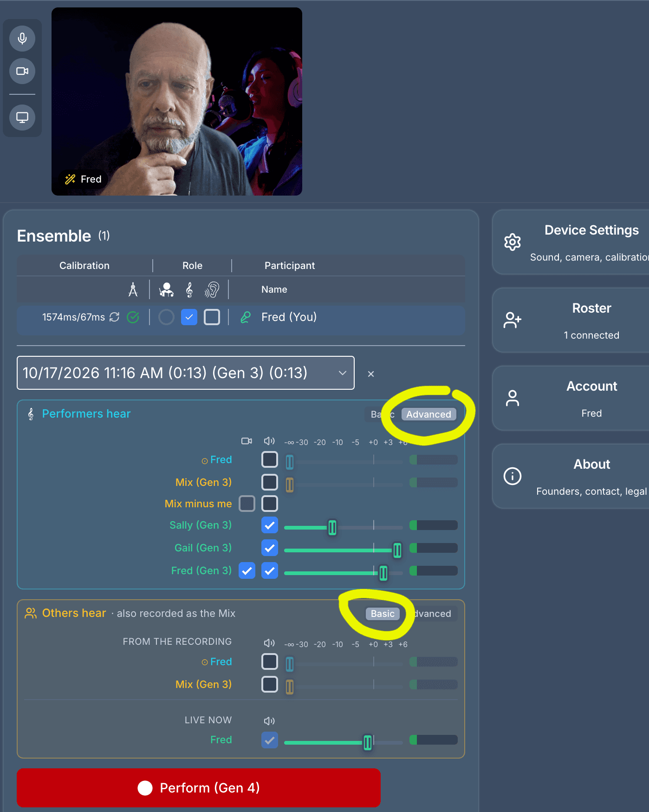Adjust Sally (Gen 3) volume slider
The image size is (649, 812).
tap(332, 527)
